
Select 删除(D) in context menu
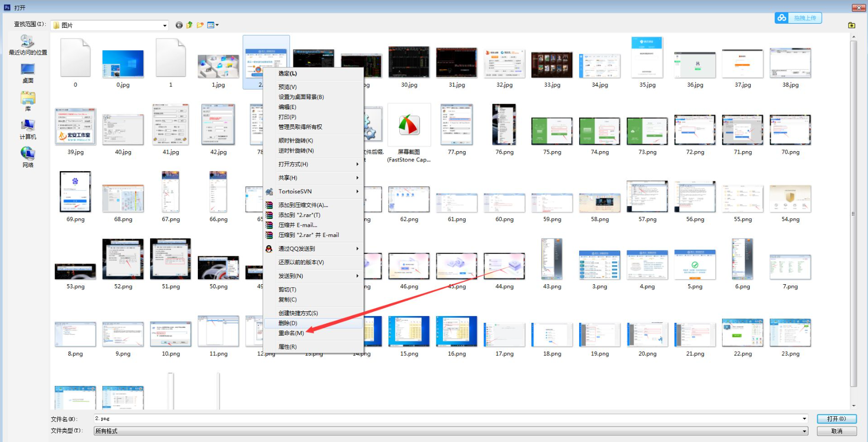288,323
